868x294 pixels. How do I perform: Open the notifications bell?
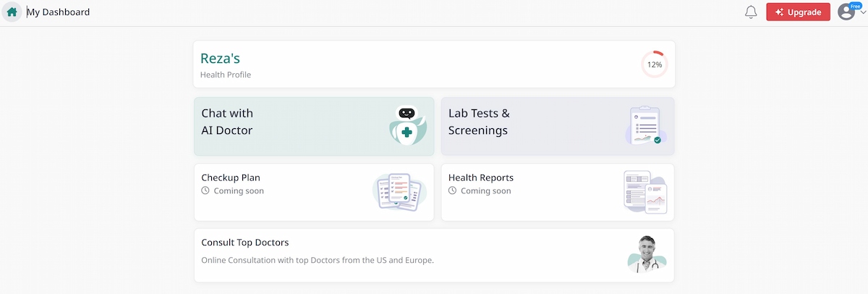pos(751,12)
